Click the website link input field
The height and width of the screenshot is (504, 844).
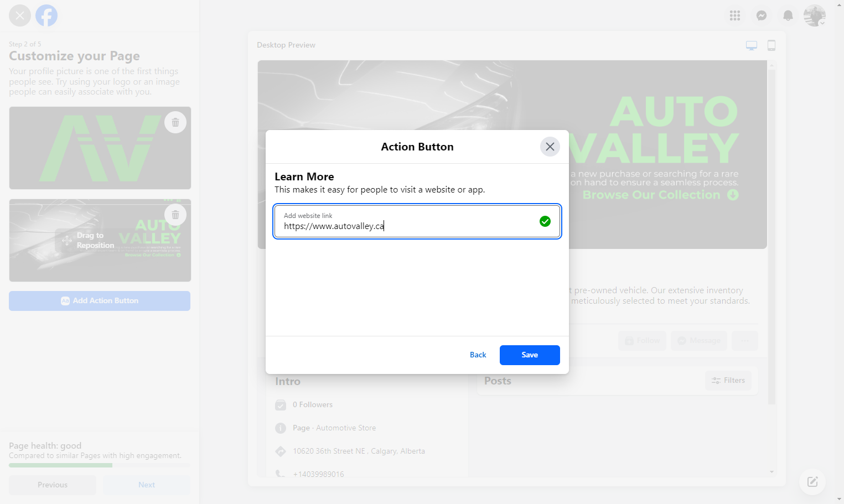pos(417,221)
